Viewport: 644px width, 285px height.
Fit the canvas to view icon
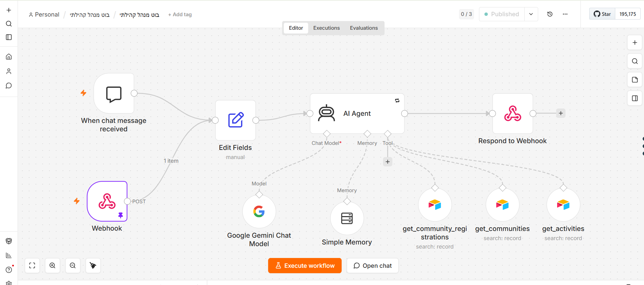pyautogui.click(x=32, y=266)
